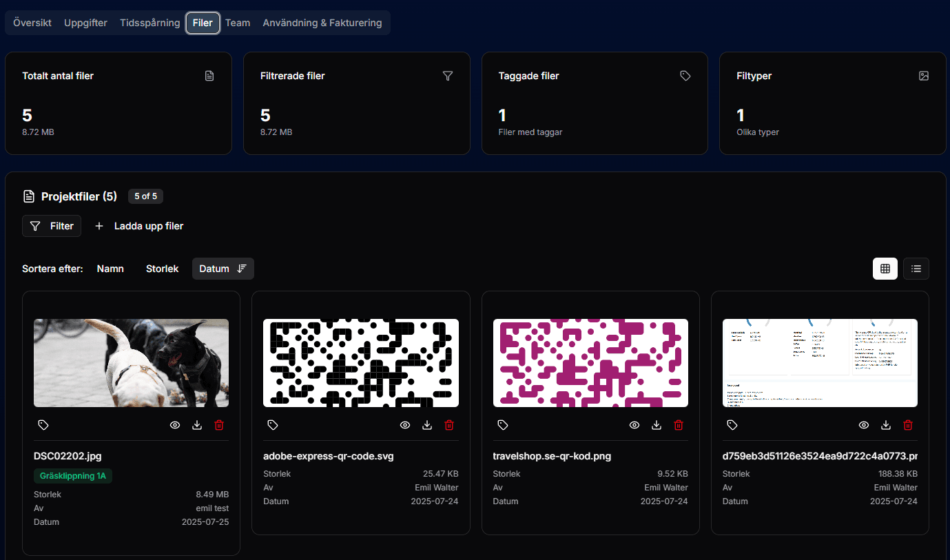950x560 pixels.
Task: Toggle Datum sort order
Action: 223,269
